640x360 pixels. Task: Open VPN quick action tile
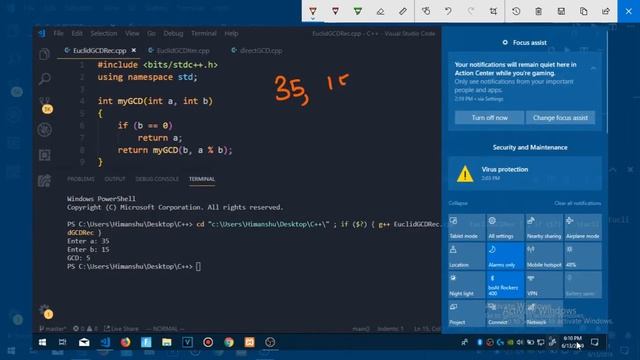[x=544, y=284]
